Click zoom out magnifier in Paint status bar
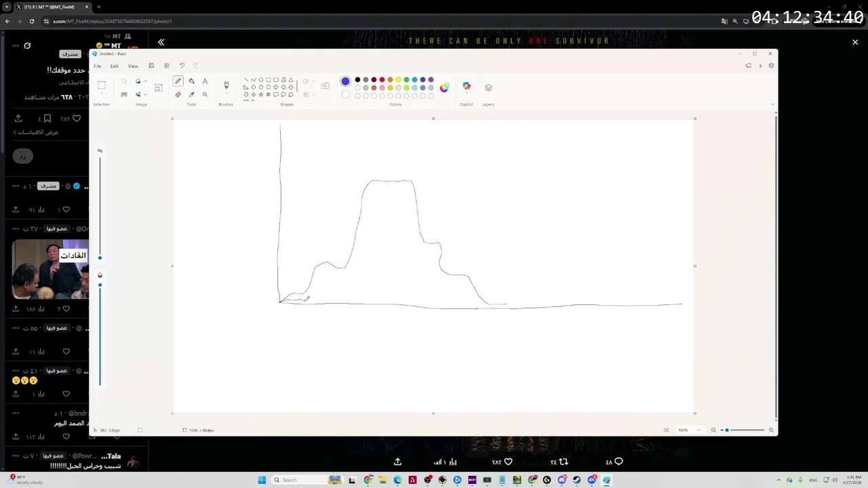 pos(713,430)
